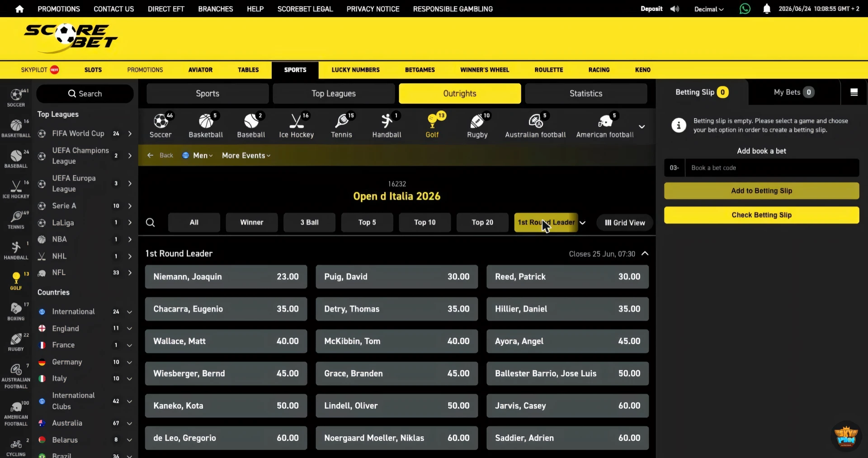868x458 pixels.
Task: Choose Baseball outrights icon in sports row
Action: click(x=251, y=126)
